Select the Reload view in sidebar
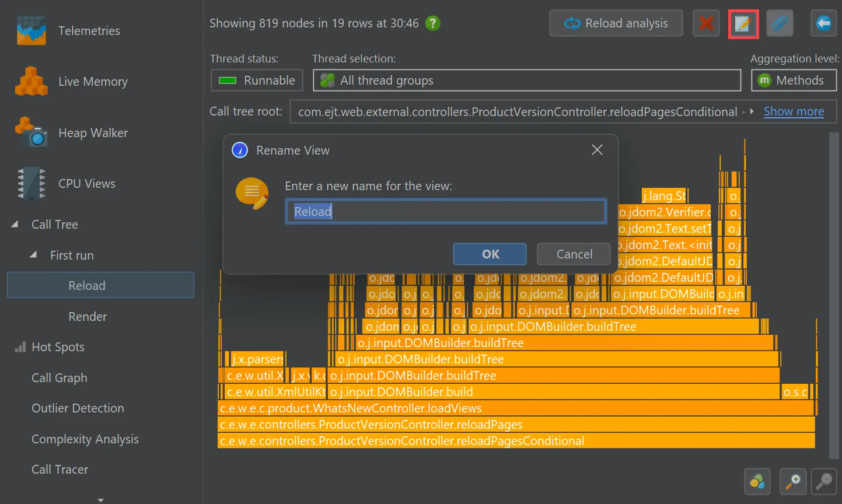The height and width of the screenshot is (504, 842). coord(100,285)
